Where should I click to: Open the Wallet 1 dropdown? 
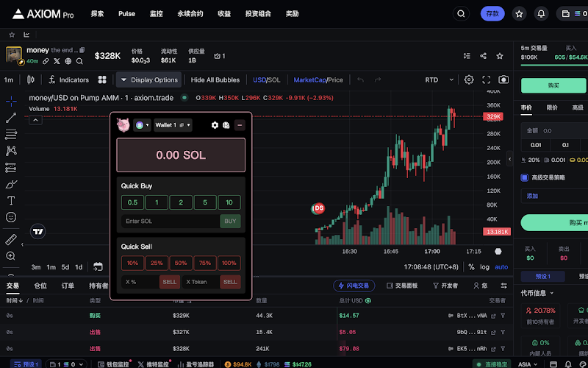[x=173, y=125]
